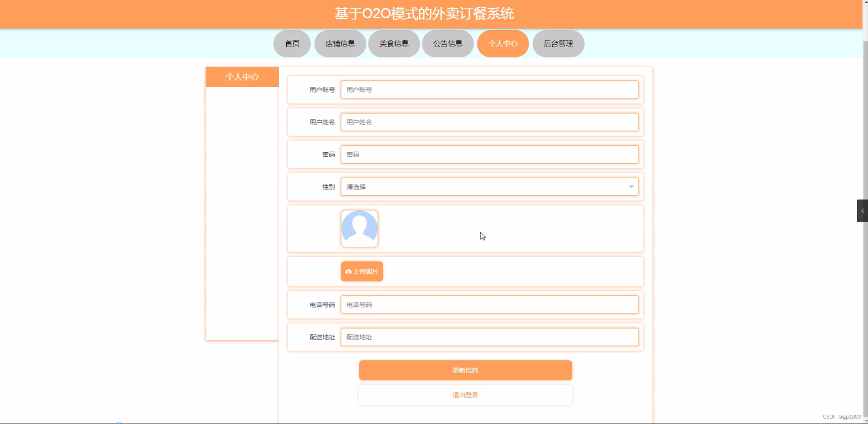Click the 密码 password field

pyautogui.click(x=490, y=154)
